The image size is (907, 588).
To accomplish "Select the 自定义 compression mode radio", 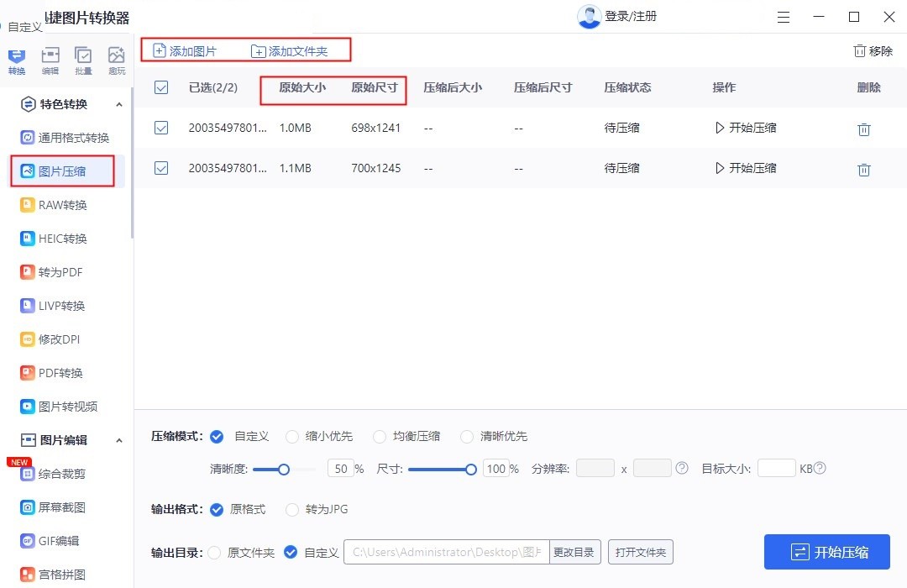I will 217,436.
